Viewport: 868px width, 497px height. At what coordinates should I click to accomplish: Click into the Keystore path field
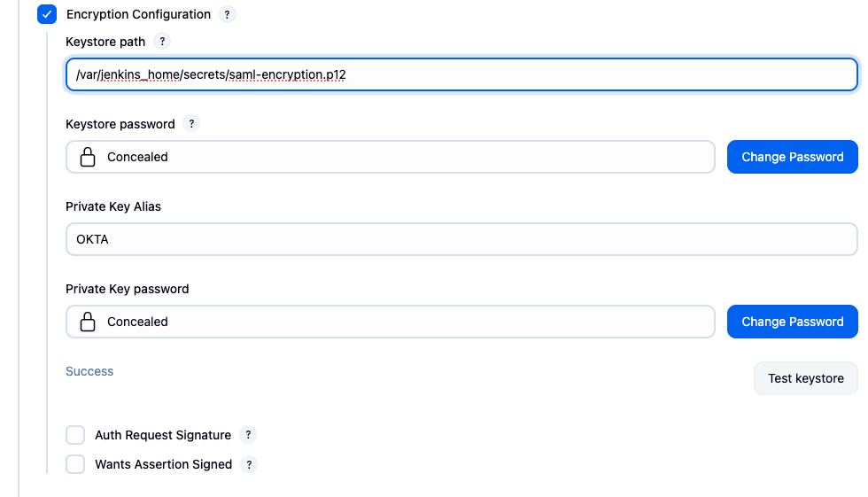461,74
